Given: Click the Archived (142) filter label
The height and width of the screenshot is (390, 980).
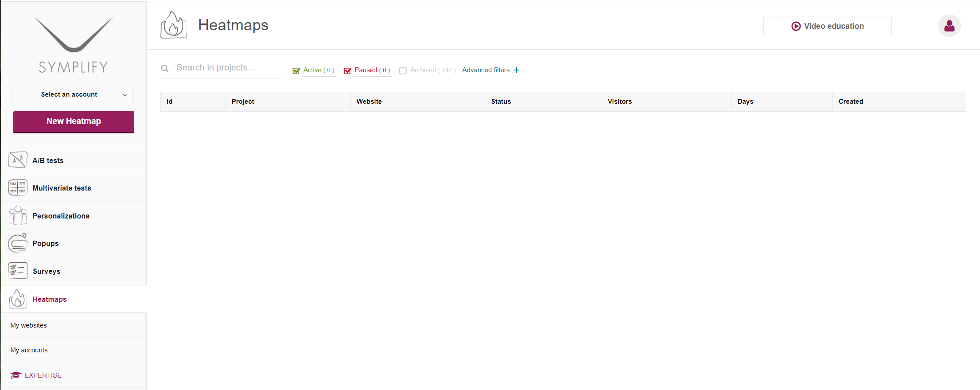Looking at the screenshot, I should 433,70.
